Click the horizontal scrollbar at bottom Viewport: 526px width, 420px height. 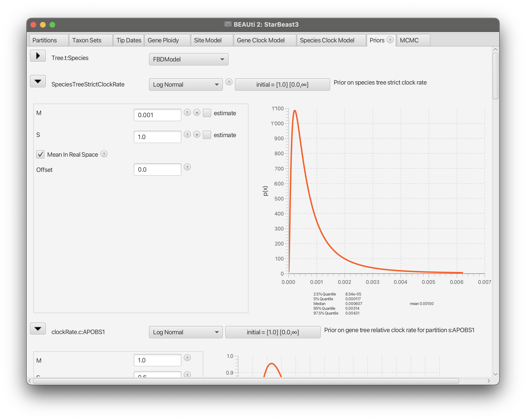(x=246, y=381)
